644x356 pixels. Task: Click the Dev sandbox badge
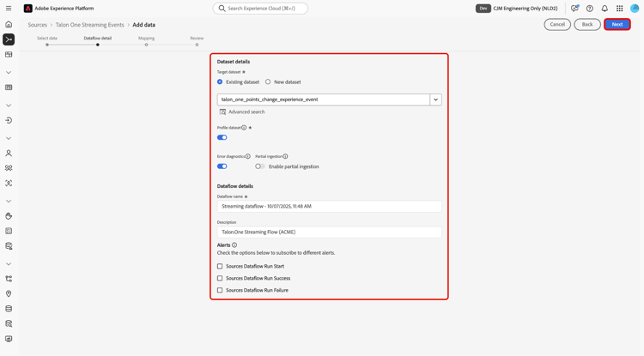[483, 9]
